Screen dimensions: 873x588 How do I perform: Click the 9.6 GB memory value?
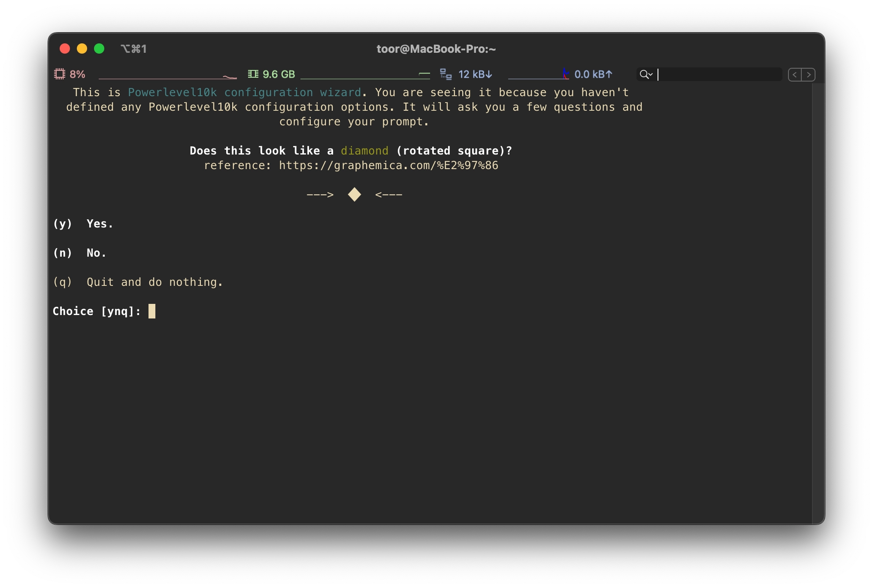coord(279,74)
